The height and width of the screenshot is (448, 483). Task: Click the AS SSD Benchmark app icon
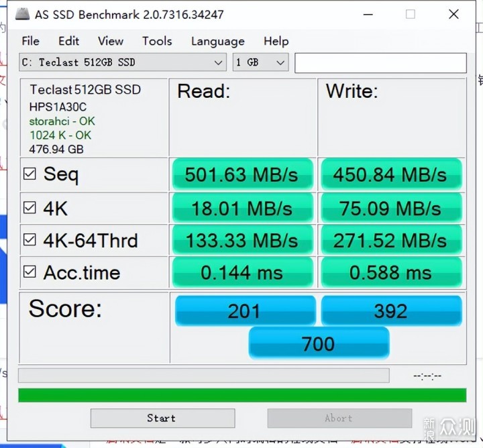(x=23, y=14)
